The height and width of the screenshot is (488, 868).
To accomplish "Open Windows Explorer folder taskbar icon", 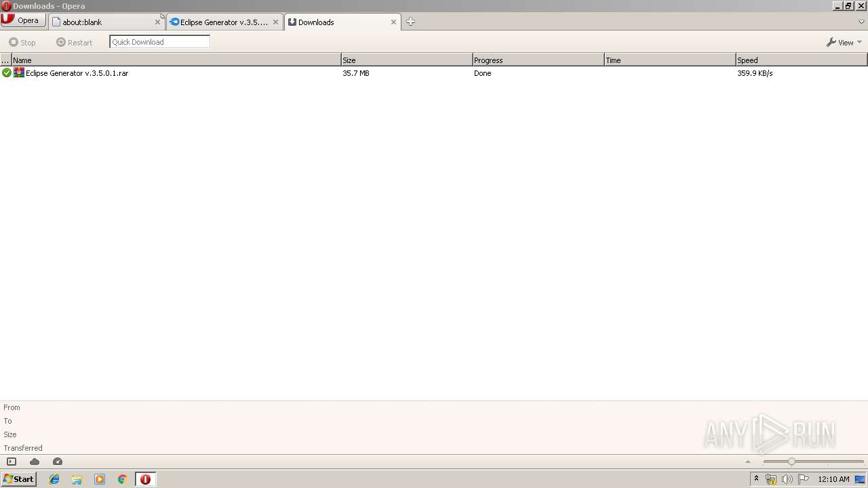I will 77,479.
